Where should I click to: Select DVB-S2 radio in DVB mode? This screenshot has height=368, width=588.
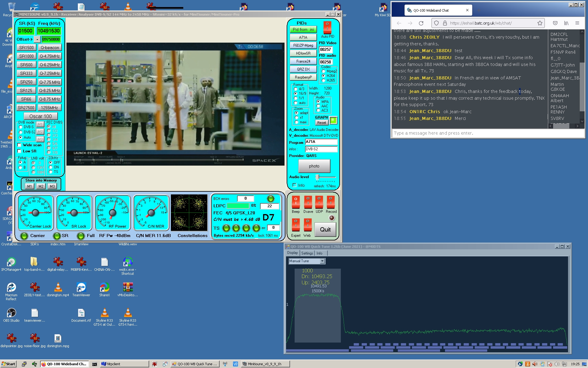pyautogui.click(x=21, y=132)
